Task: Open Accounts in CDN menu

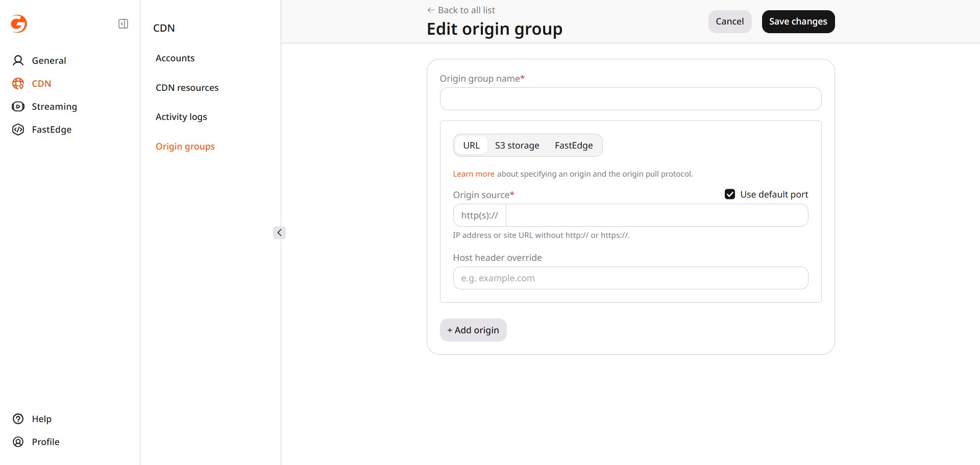Action: [x=175, y=58]
